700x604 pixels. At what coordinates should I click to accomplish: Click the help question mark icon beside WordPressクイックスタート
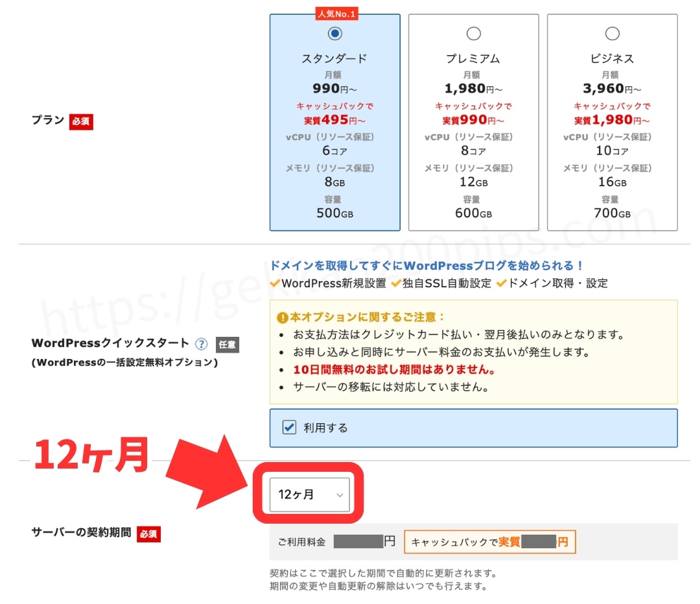(x=202, y=343)
